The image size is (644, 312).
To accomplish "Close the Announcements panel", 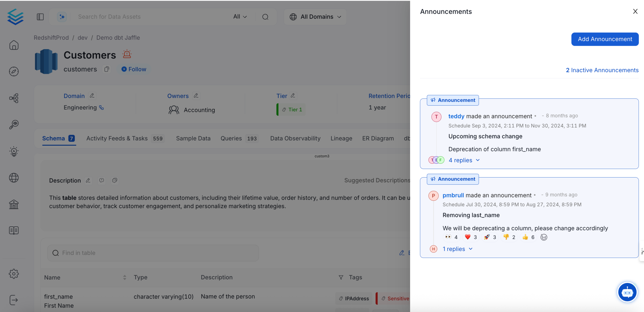I will point(635,12).
